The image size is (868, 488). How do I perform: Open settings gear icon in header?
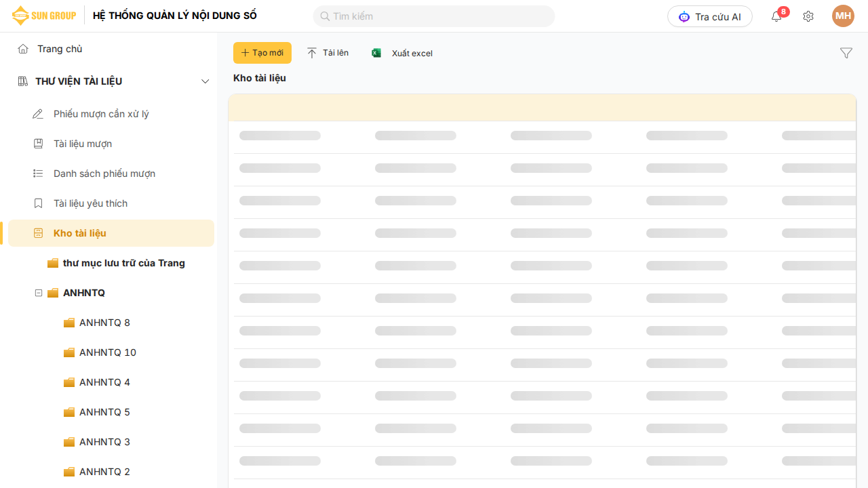pos(808,17)
